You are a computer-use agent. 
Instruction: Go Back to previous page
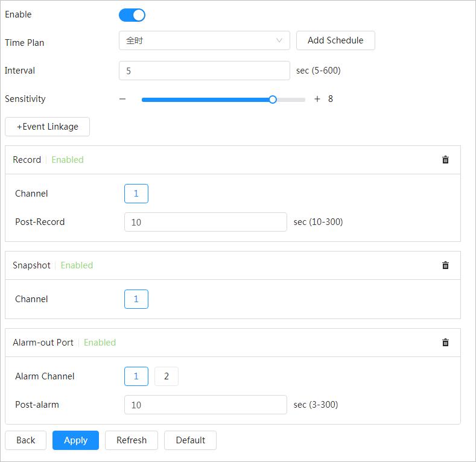[25, 440]
